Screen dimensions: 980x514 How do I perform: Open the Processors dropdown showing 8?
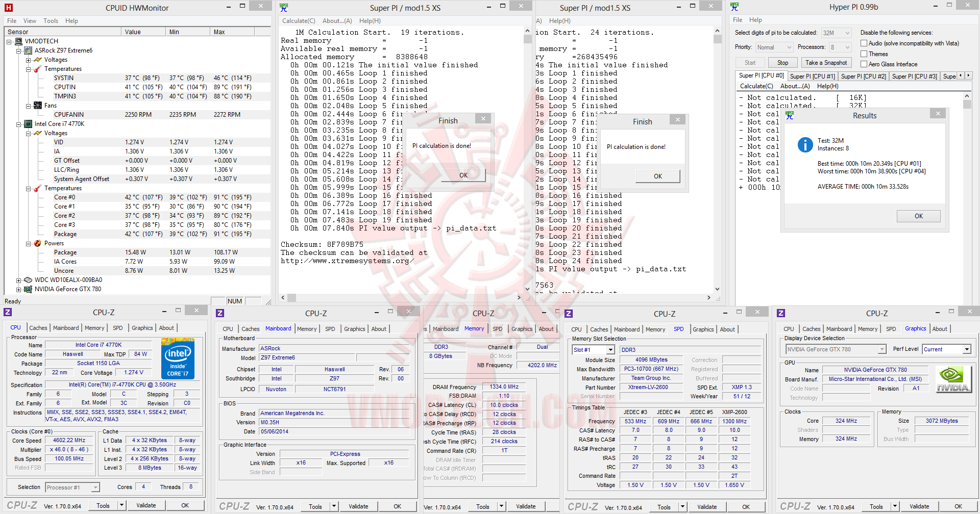(840, 47)
